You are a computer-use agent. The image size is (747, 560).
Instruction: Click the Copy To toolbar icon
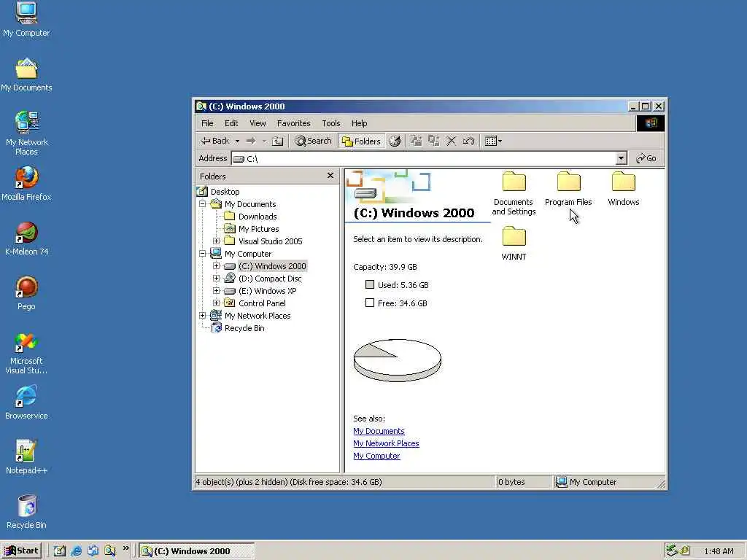433,141
